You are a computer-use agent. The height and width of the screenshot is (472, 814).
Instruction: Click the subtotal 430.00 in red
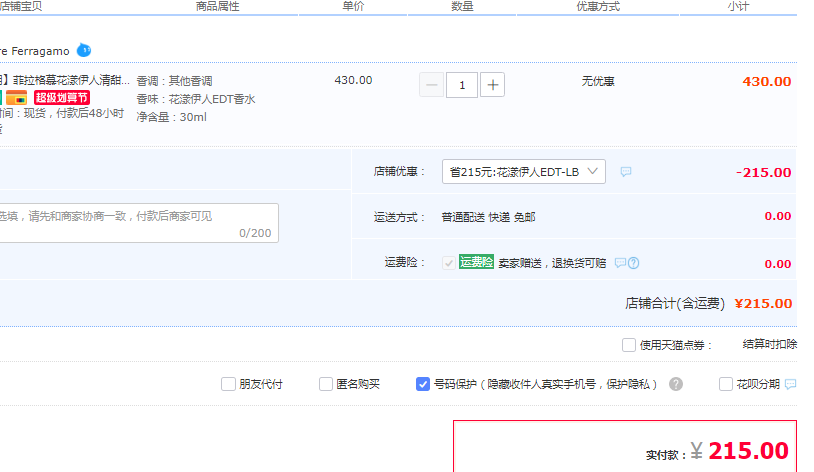click(767, 82)
